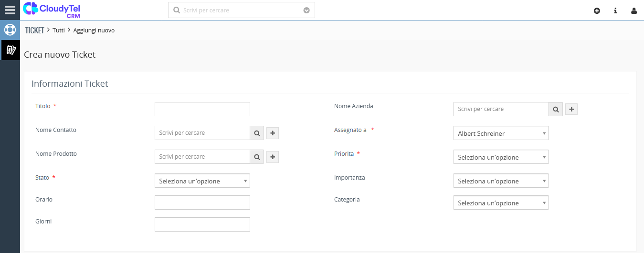Open the Assegnato a dropdown
Screen dimensions: 644x253
(501, 133)
